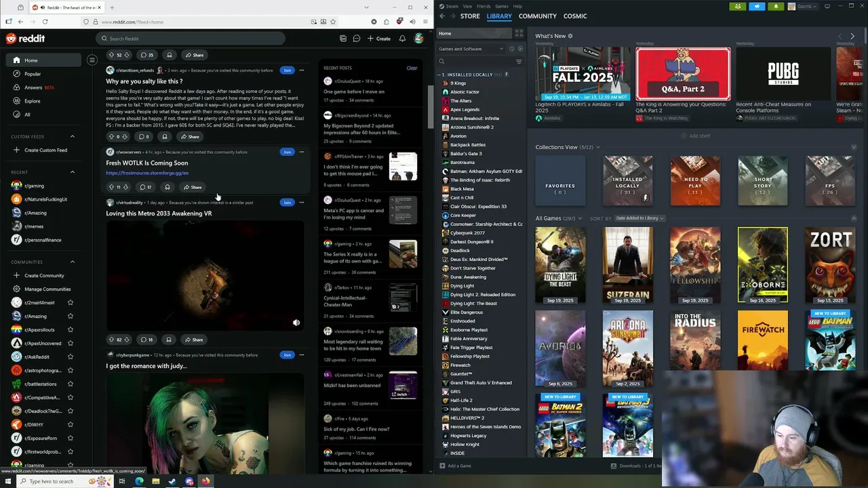Open Steam Games menu
The height and width of the screenshot is (488, 868).
click(502, 6)
